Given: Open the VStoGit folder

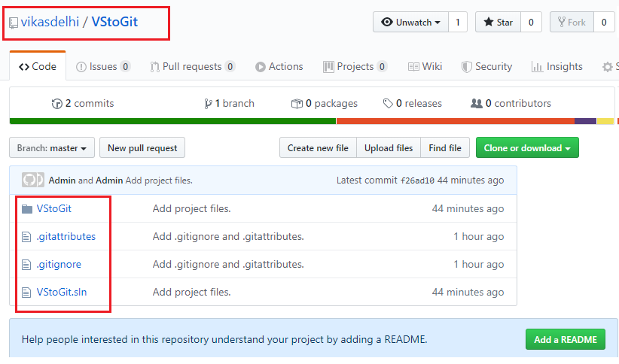Looking at the screenshot, I should coord(54,208).
